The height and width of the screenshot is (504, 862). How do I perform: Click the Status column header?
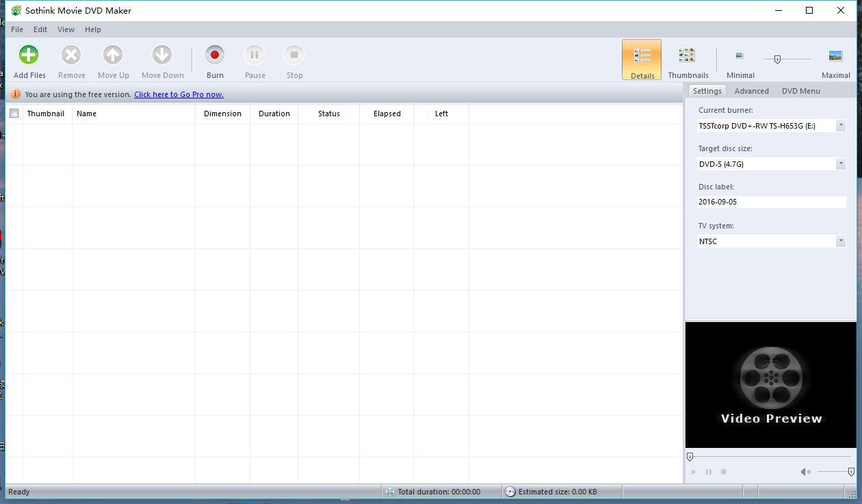(x=328, y=114)
